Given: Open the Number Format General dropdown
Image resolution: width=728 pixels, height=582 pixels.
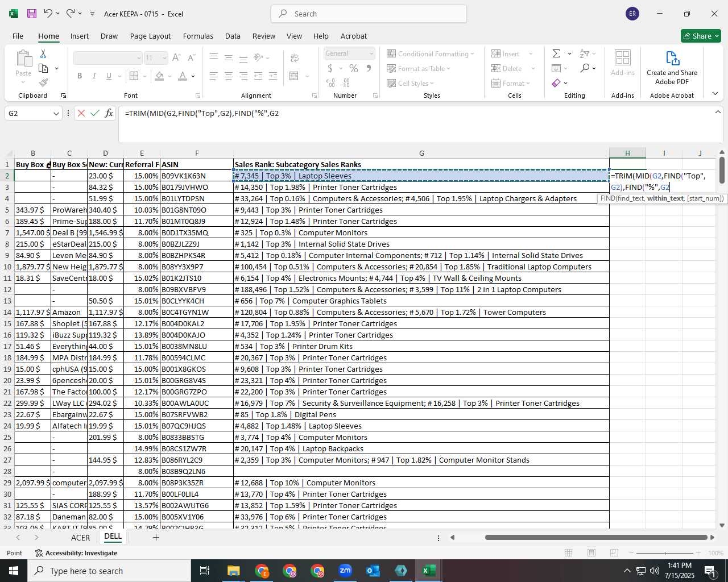Looking at the screenshot, I should [x=371, y=53].
